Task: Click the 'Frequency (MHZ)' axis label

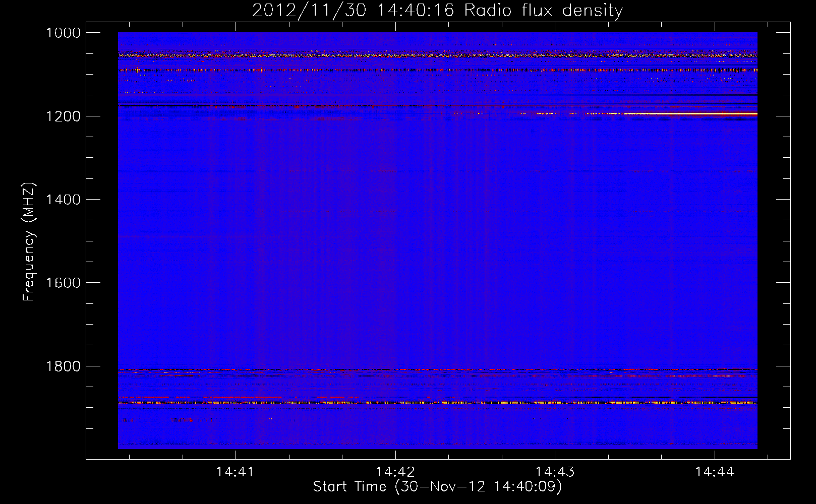Action: 29,242
